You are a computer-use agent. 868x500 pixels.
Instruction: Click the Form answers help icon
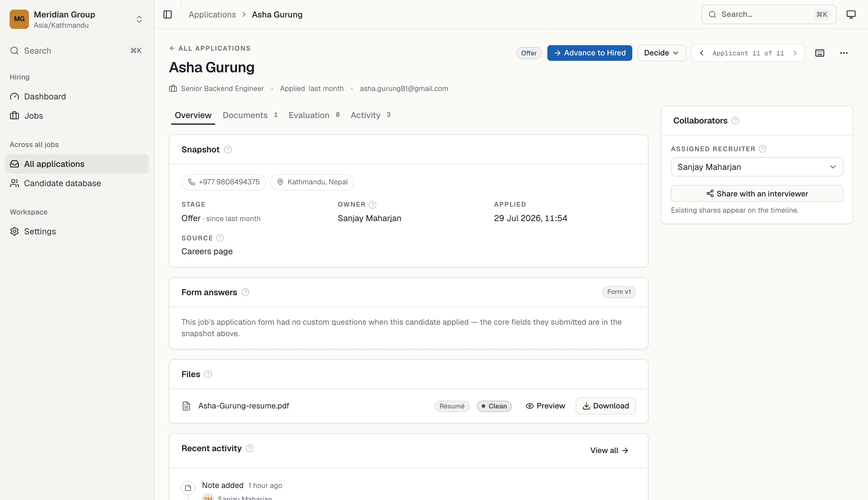click(x=245, y=292)
